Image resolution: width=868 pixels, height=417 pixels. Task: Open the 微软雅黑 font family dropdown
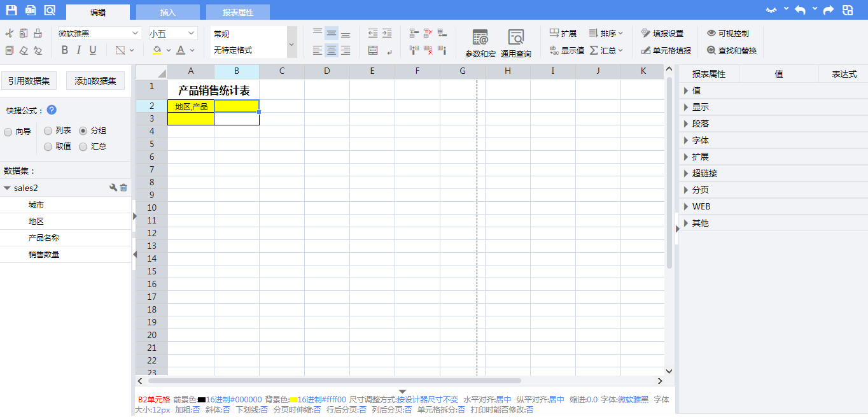pos(99,34)
